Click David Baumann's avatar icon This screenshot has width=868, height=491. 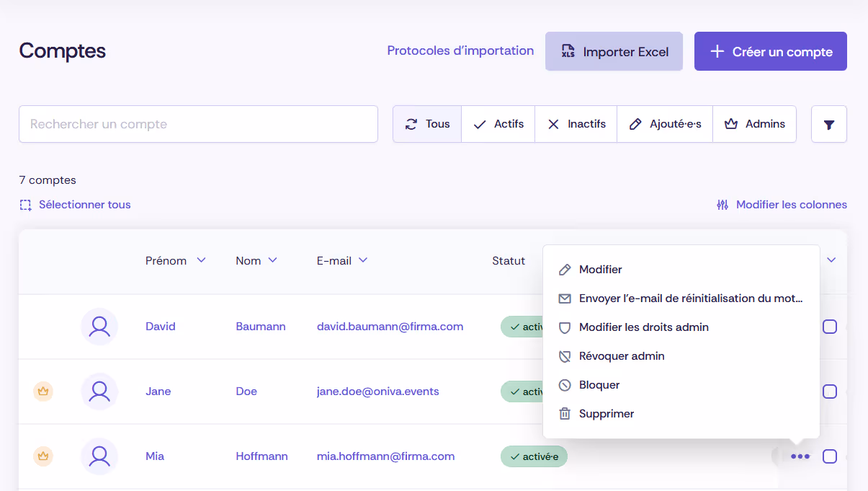(x=99, y=327)
